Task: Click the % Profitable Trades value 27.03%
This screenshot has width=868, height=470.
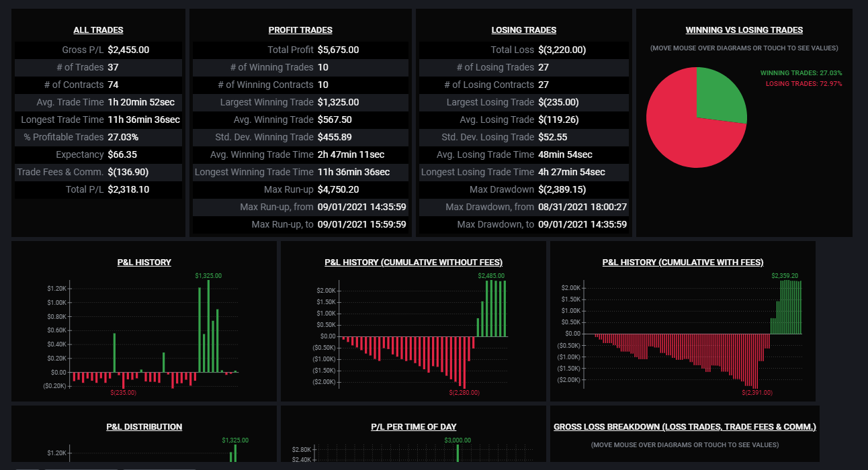Action: [123, 137]
